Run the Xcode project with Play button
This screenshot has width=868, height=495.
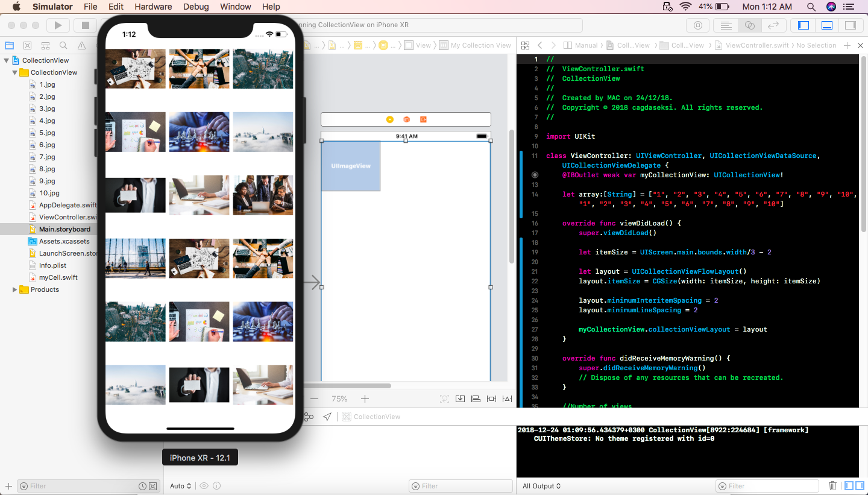coord(58,25)
